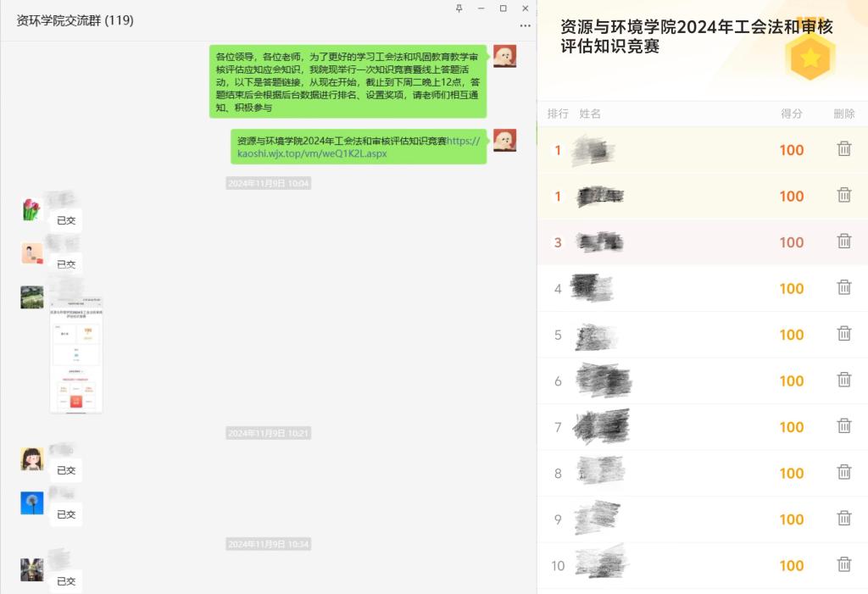Open the three-dots chat options menu
Screen dimensions: 868x594
(x=526, y=25)
